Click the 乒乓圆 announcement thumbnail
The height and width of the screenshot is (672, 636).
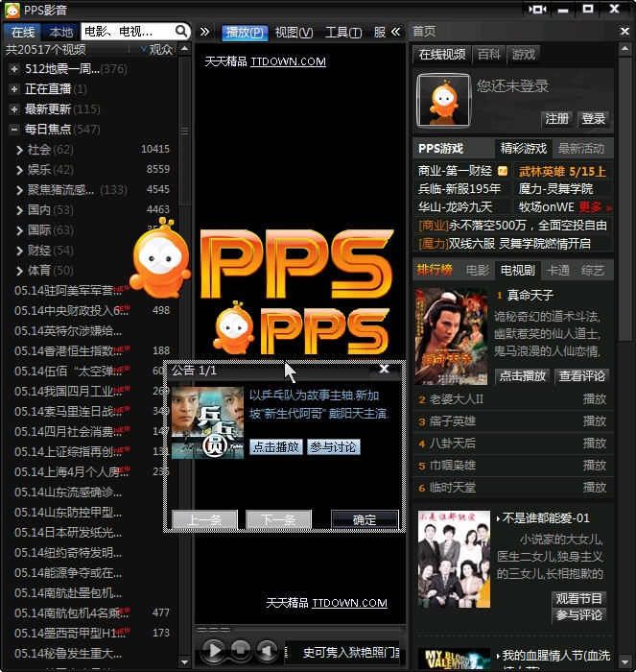click(207, 422)
